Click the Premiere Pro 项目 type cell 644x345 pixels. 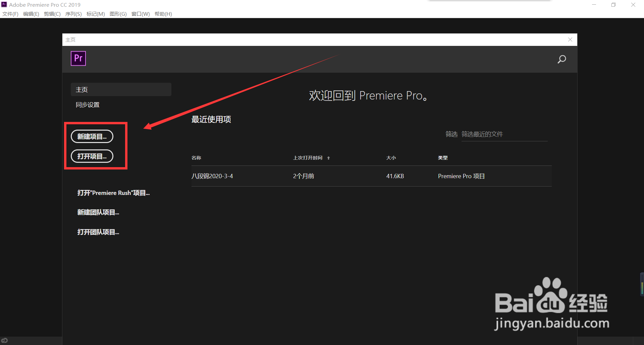click(461, 176)
